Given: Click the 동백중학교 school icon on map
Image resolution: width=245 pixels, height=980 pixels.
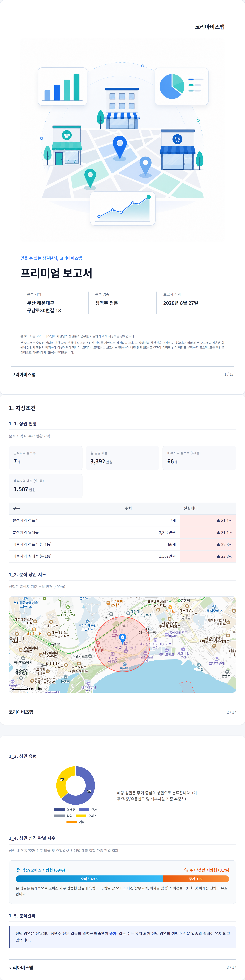Looking at the screenshot, I should 215,607.
